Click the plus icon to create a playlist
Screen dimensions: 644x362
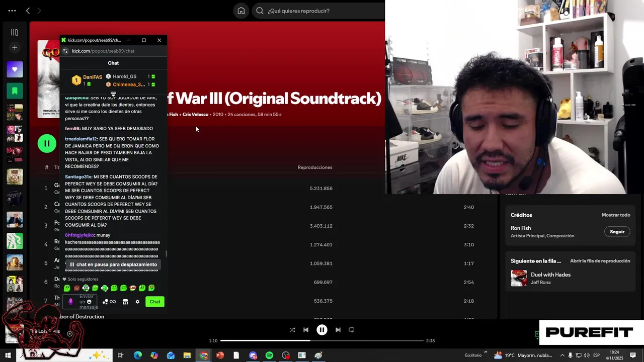point(15,48)
